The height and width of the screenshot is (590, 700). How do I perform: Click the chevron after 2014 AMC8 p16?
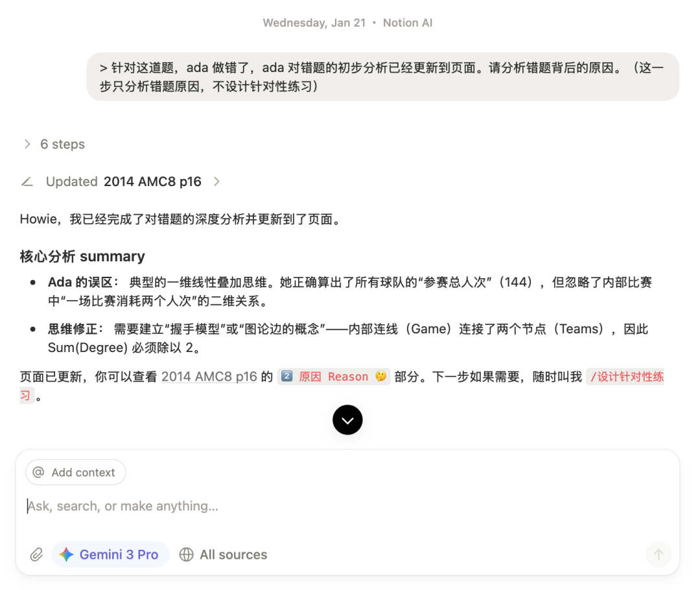[216, 182]
